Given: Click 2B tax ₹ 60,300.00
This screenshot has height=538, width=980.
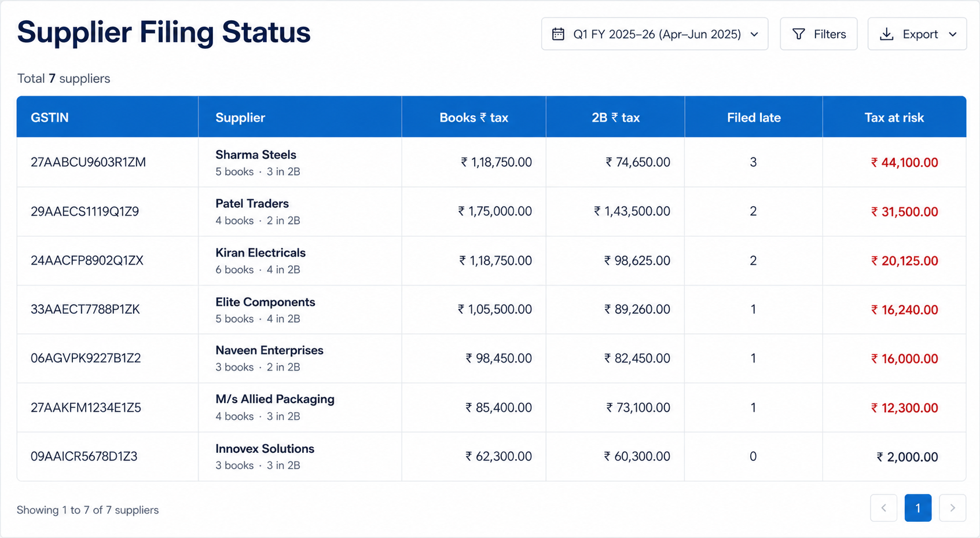Looking at the screenshot, I should click(637, 456).
